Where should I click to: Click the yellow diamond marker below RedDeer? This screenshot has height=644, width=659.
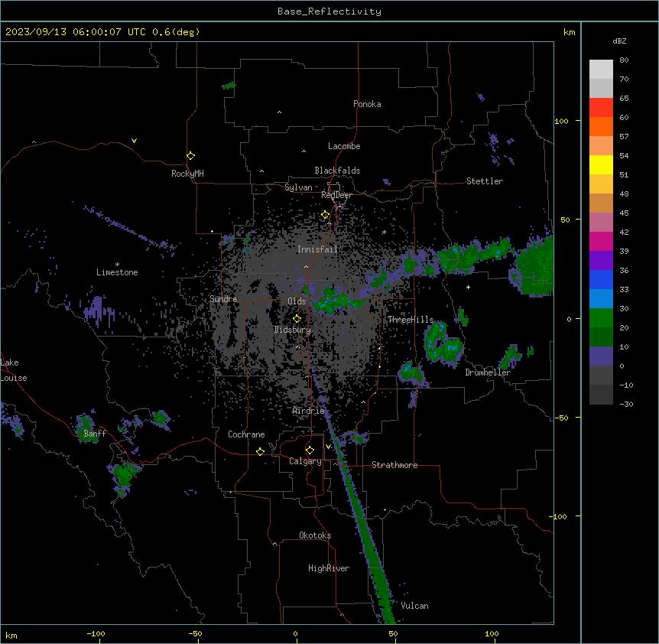(x=325, y=215)
